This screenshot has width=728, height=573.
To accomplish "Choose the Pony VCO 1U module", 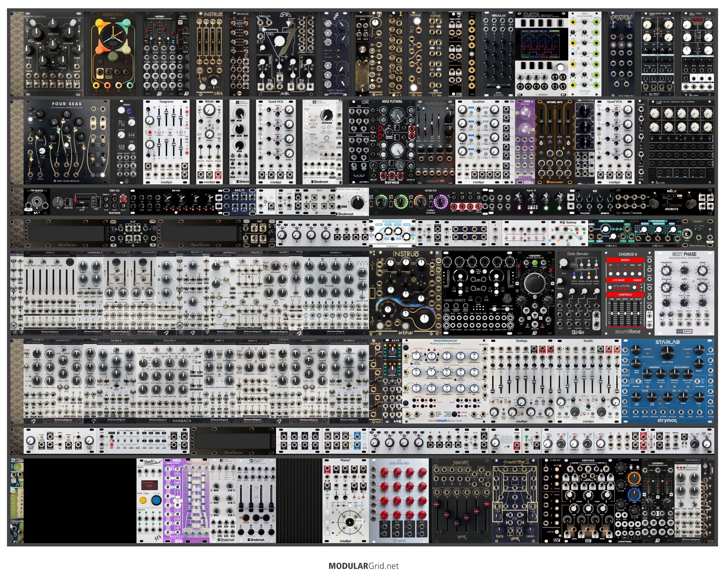I will 90,202.
